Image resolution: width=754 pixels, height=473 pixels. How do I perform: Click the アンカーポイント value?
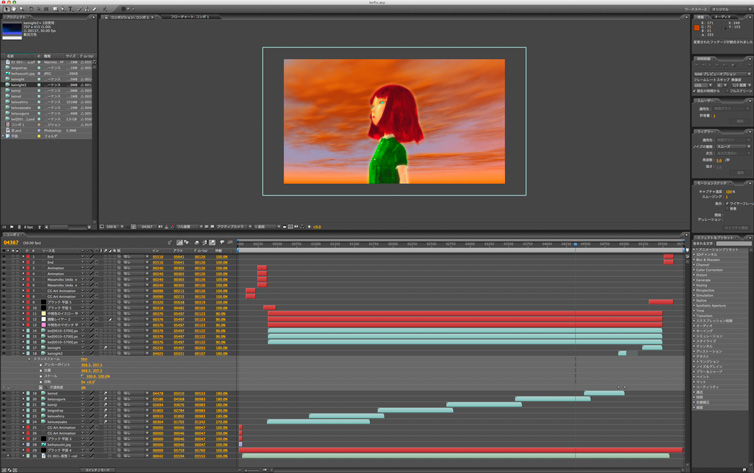(91, 365)
